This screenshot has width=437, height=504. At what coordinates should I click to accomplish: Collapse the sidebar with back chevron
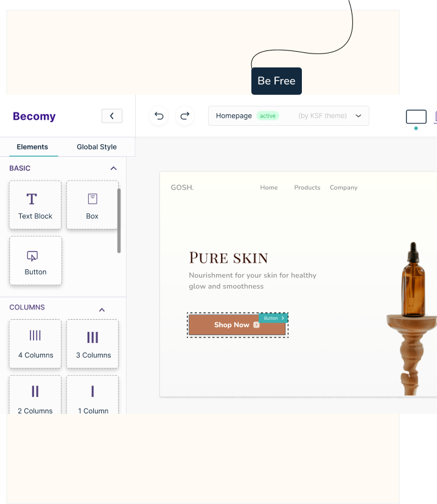[112, 116]
